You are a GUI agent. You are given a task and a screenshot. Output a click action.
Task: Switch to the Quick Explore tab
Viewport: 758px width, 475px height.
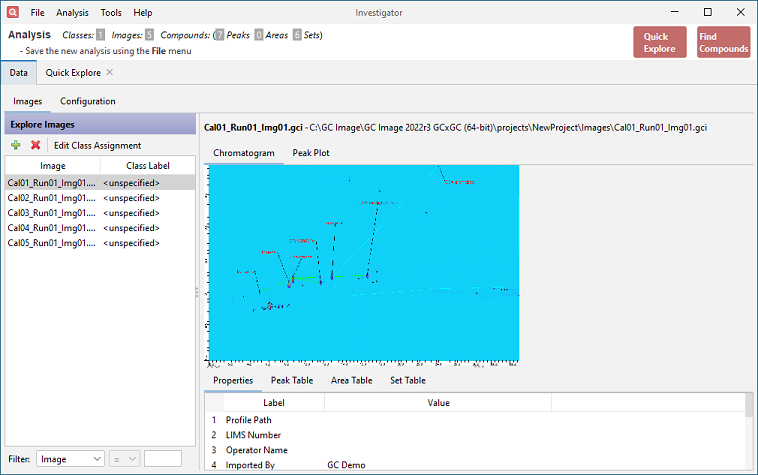click(x=73, y=72)
